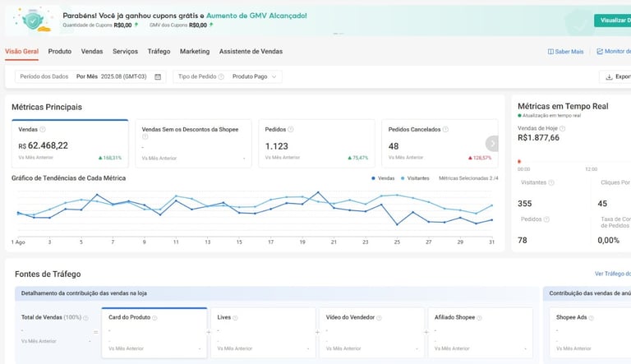The width and height of the screenshot is (631, 364).
Task: Click the arrow to show more metric cards
Action: (492, 143)
